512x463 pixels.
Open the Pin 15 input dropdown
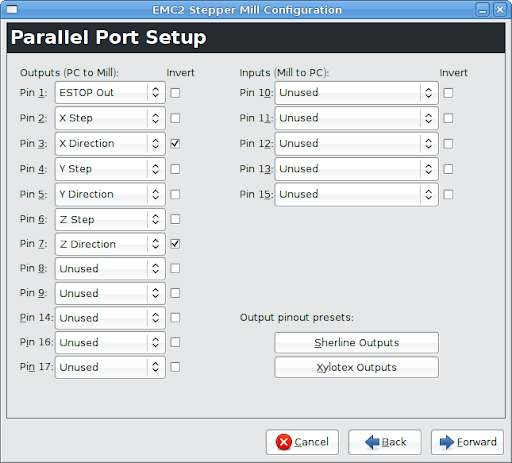click(356, 194)
